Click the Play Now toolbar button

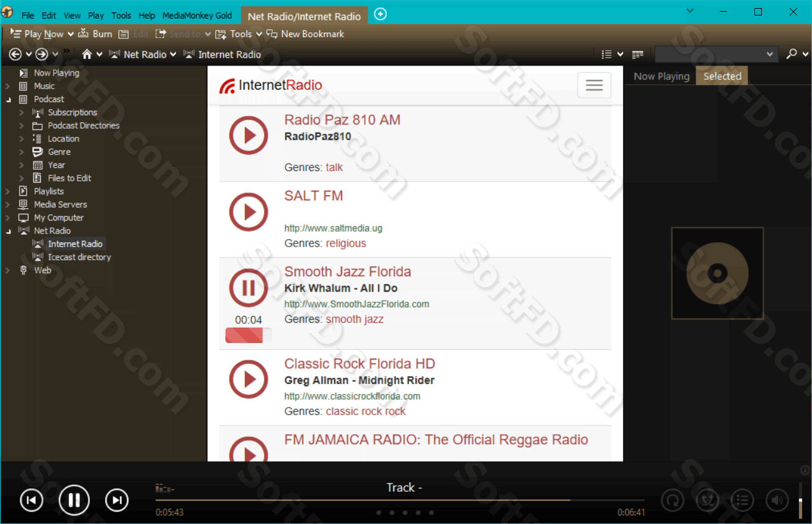37,34
